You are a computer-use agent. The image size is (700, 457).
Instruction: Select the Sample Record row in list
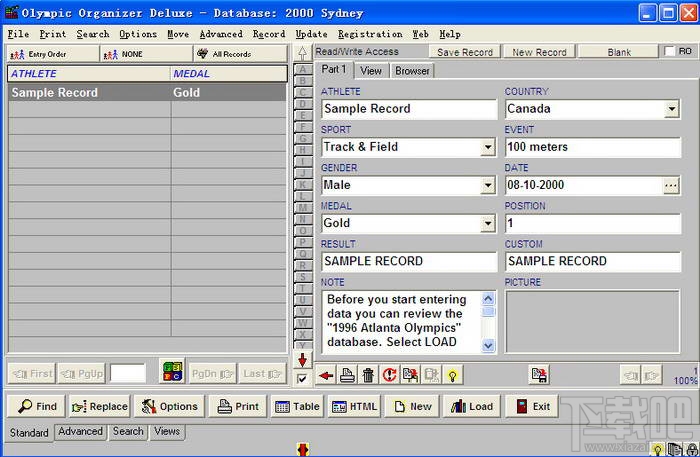coord(147,92)
